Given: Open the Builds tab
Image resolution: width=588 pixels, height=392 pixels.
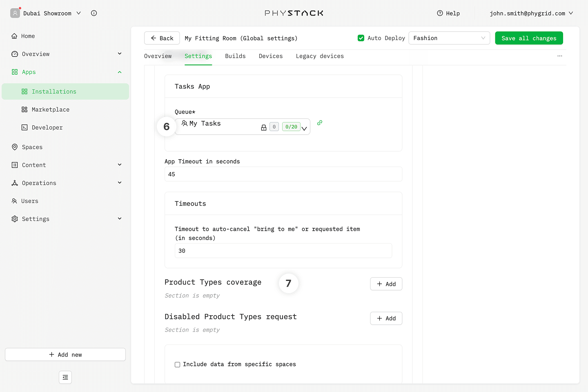Looking at the screenshot, I should pos(235,56).
